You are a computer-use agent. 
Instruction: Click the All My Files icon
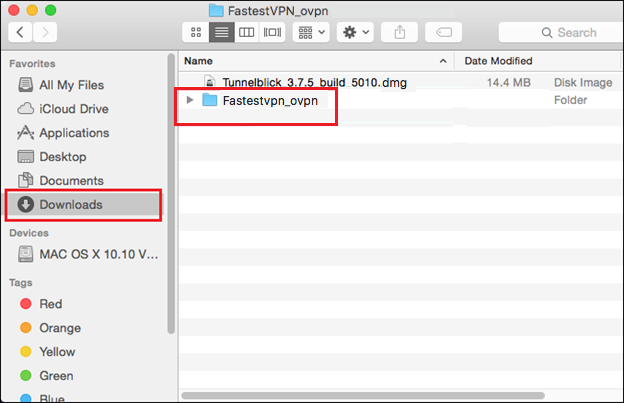[x=25, y=85]
